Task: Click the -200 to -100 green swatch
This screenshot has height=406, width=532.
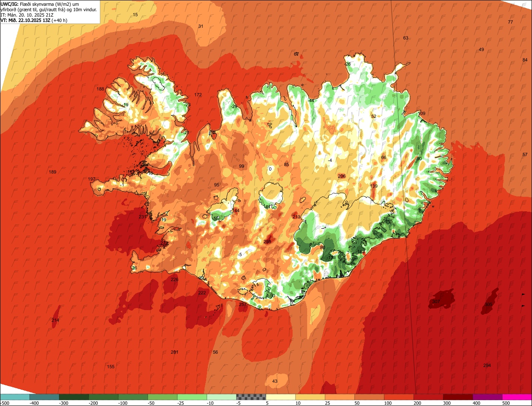Action: (103, 397)
